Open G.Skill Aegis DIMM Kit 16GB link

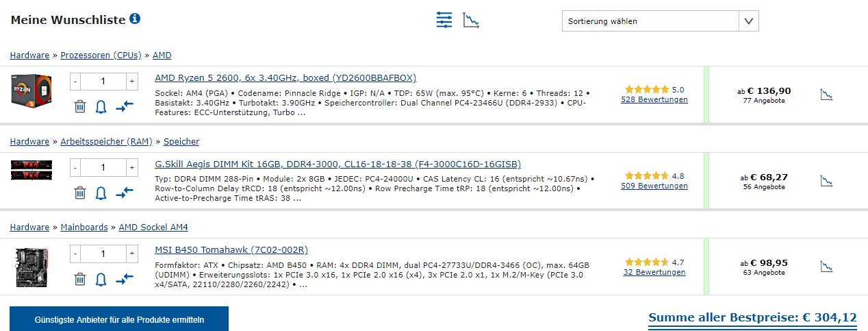tap(337, 164)
